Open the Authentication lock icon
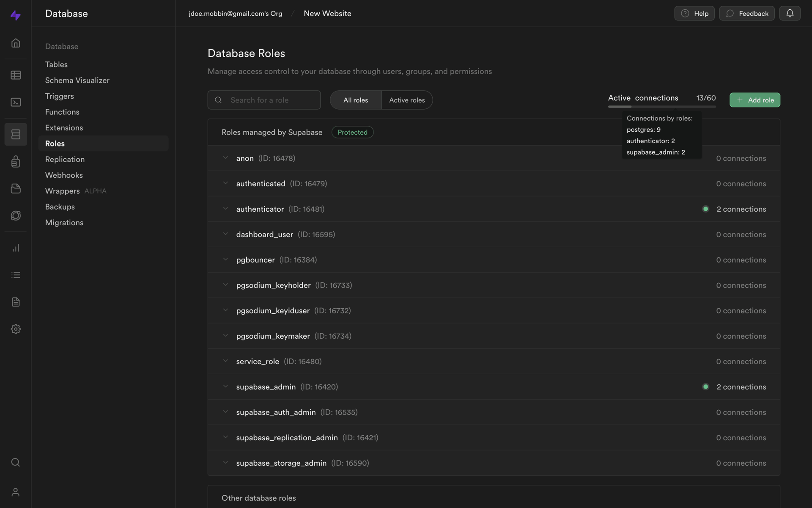The width and height of the screenshot is (812, 508). pos(16,161)
